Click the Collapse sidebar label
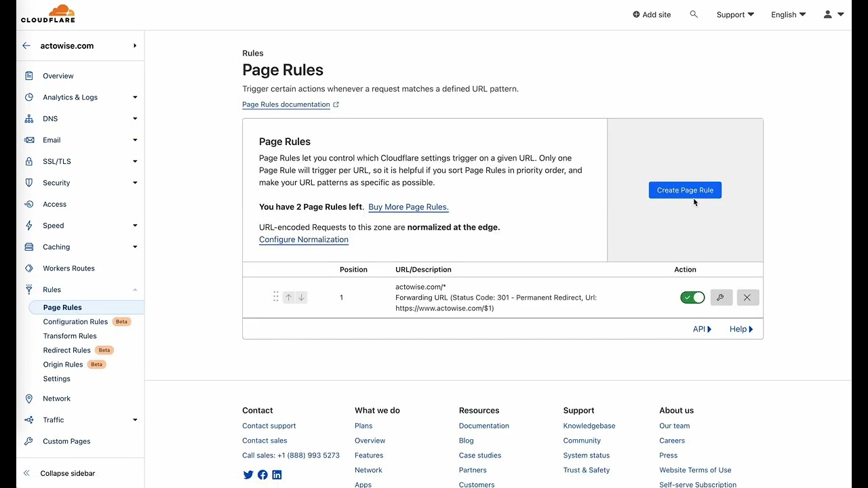The image size is (868, 488). [68, 473]
